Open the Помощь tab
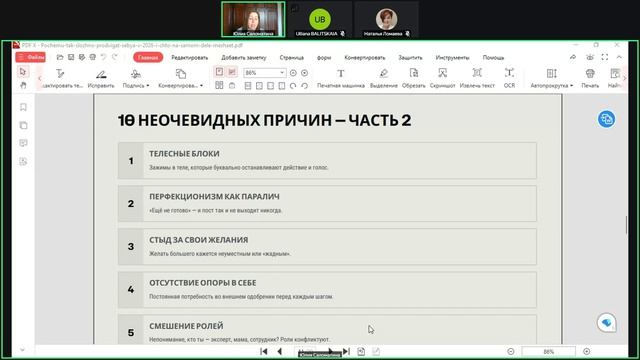Viewport: 640px width, 360px height. pos(493,58)
